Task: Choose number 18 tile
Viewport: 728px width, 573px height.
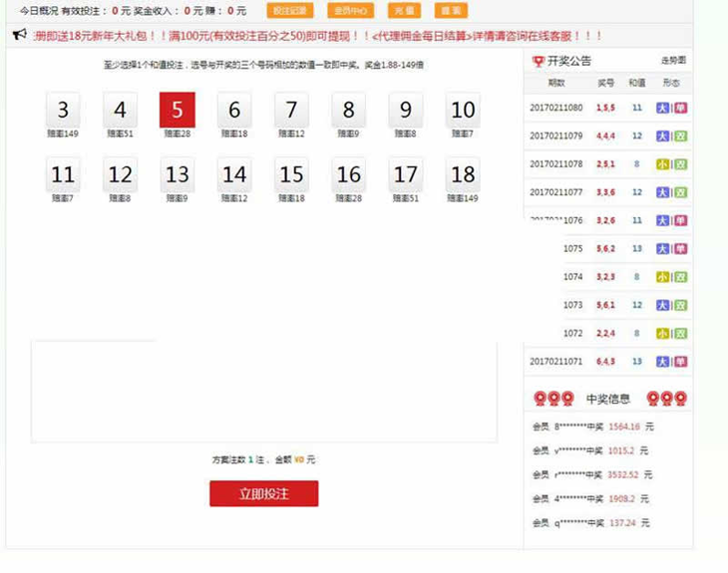Action: (463, 175)
